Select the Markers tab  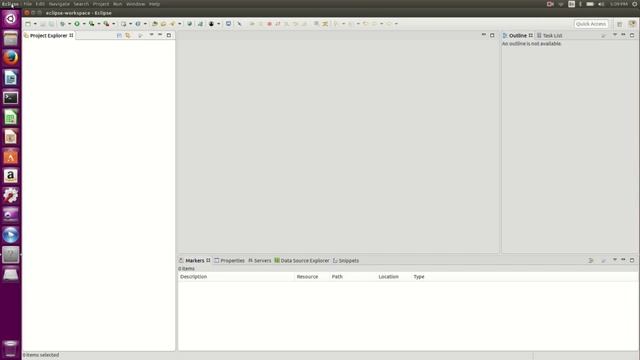coord(194,260)
